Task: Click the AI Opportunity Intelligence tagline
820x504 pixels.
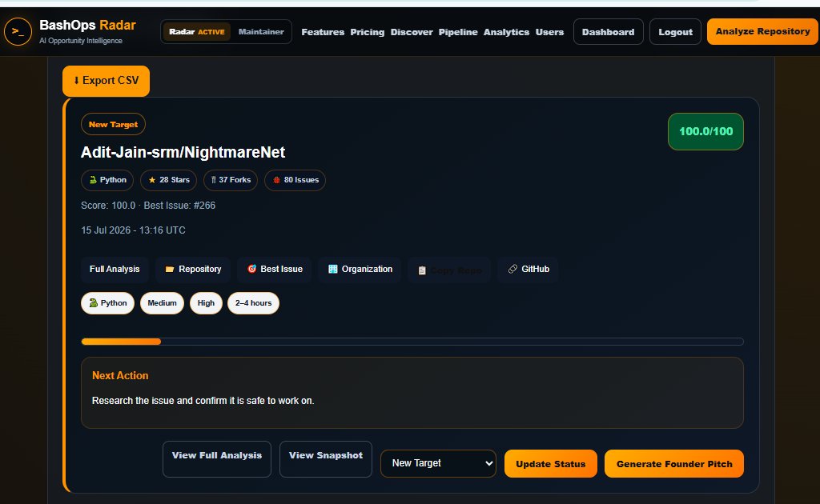Action: pos(81,41)
